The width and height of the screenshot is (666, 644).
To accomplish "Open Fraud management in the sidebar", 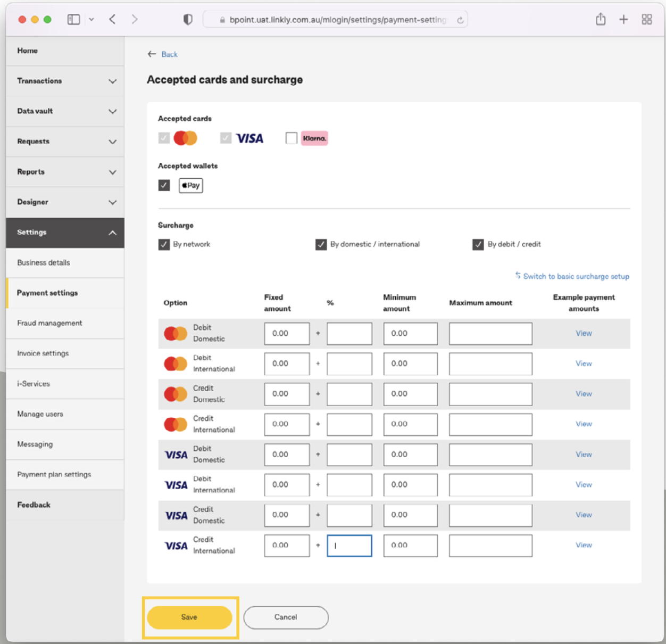I will coord(49,323).
